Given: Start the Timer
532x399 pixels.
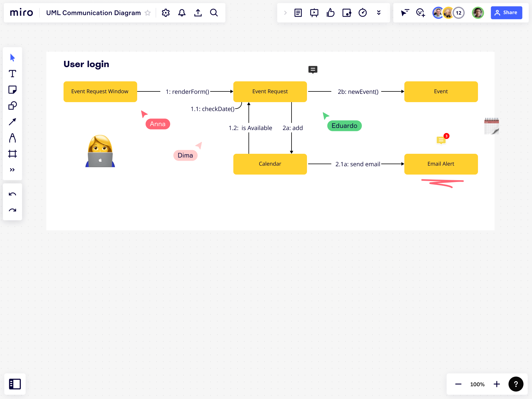Looking at the screenshot, I should (362, 13).
